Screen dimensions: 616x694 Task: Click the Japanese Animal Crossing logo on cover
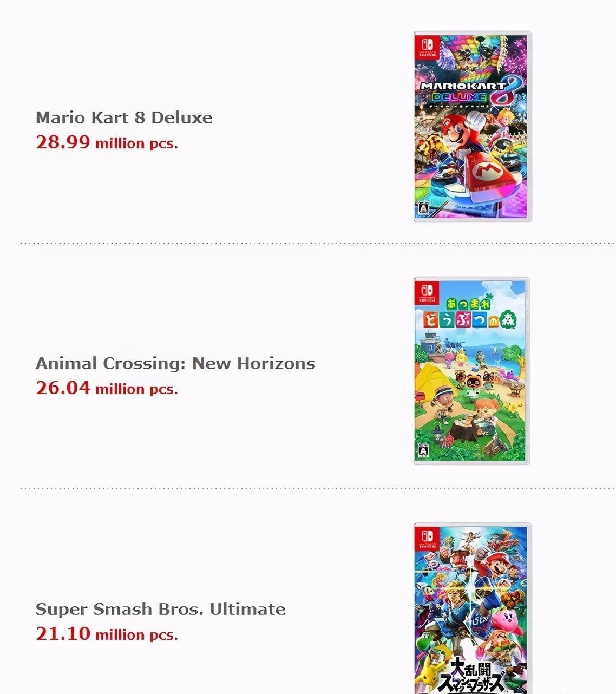click(x=470, y=313)
